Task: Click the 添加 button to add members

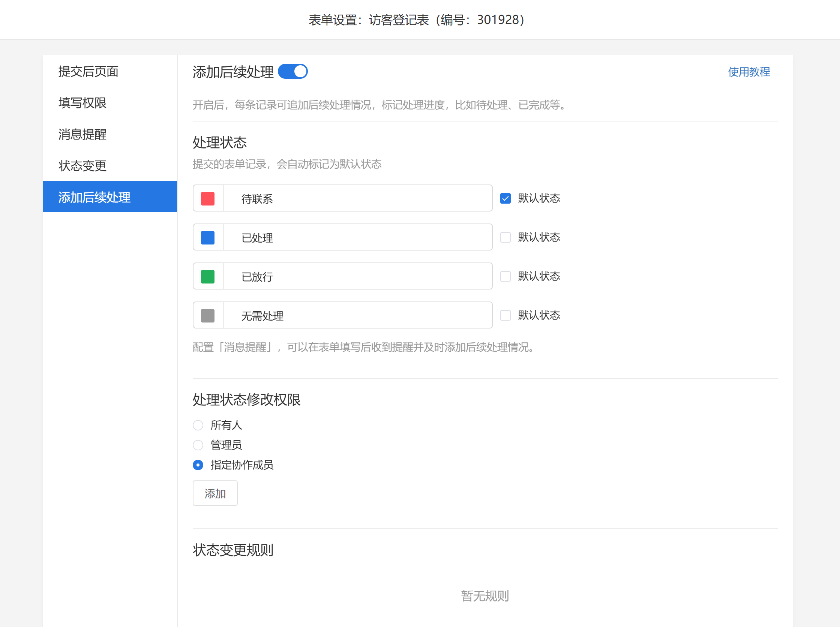Action: point(215,493)
